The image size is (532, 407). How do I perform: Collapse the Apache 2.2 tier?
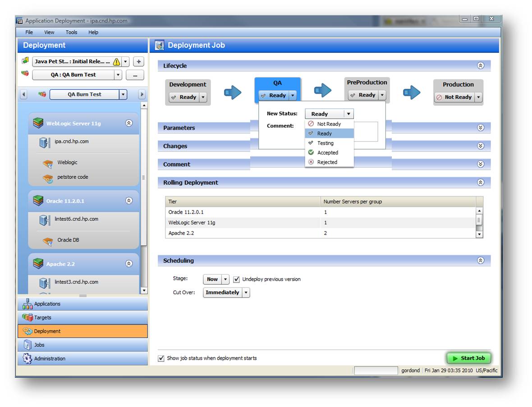click(x=129, y=264)
